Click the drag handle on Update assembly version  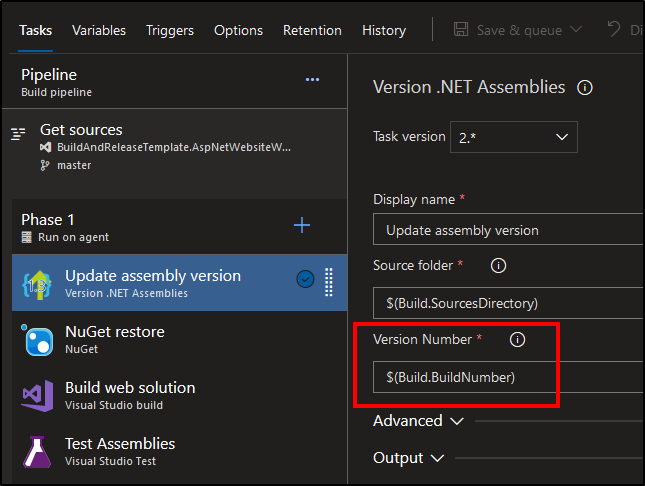point(329,282)
